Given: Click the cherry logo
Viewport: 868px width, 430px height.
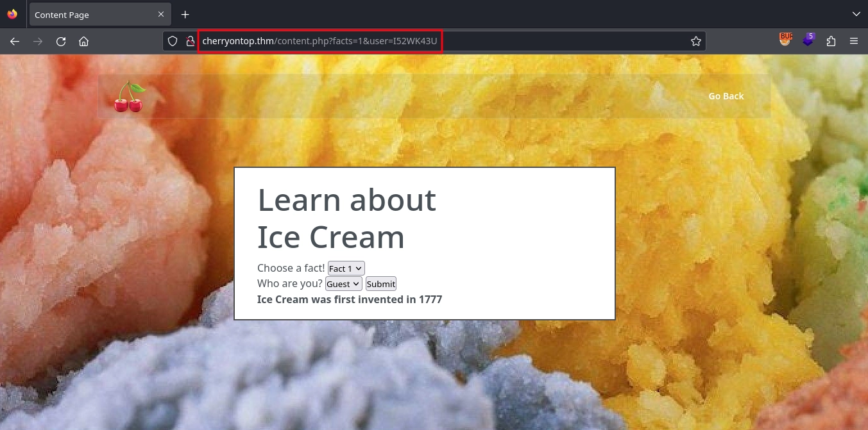Looking at the screenshot, I should click(129, 97).
